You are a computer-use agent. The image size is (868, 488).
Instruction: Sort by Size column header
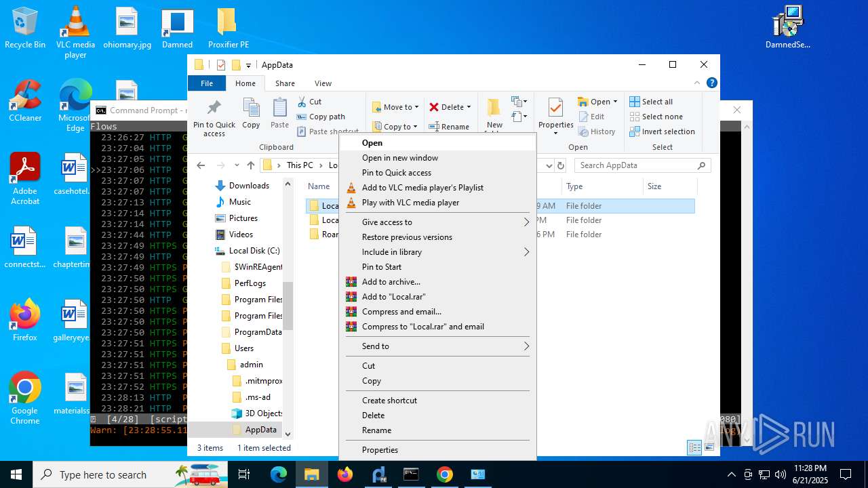pos(670,186)
